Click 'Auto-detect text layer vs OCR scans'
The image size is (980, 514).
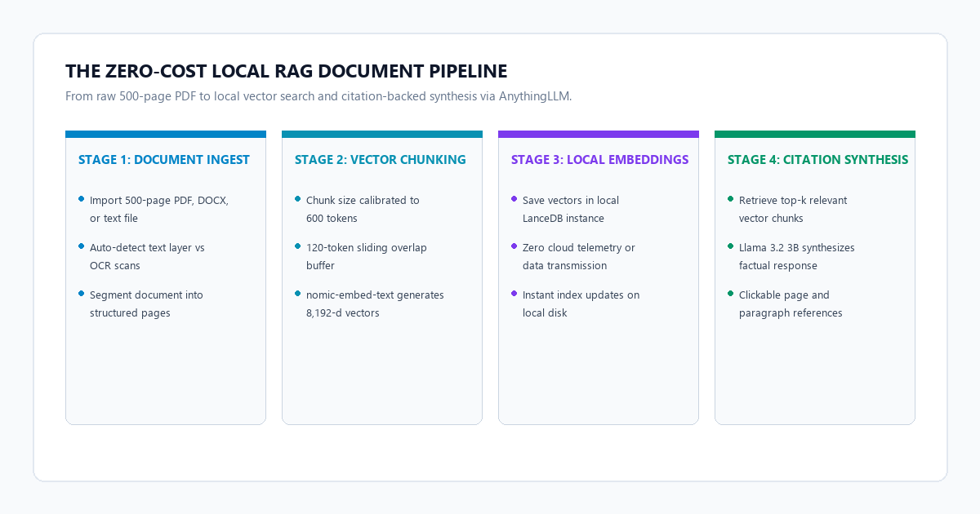click(147, 256)
